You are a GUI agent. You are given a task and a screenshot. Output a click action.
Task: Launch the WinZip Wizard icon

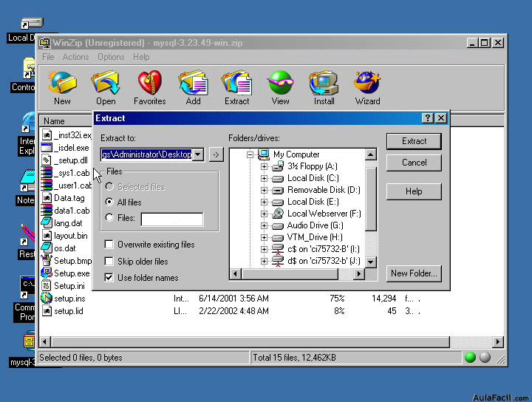point(367,83)
